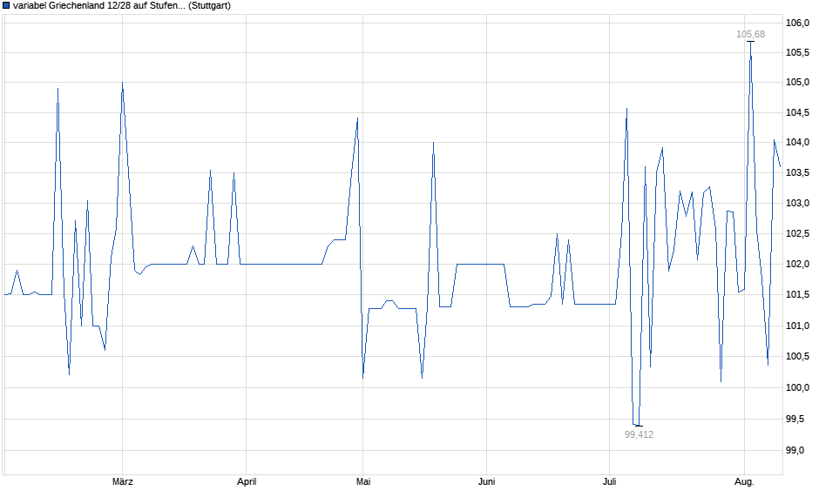Click the April axis label
This screenshot has height=504, width=819.
point(247,481)
